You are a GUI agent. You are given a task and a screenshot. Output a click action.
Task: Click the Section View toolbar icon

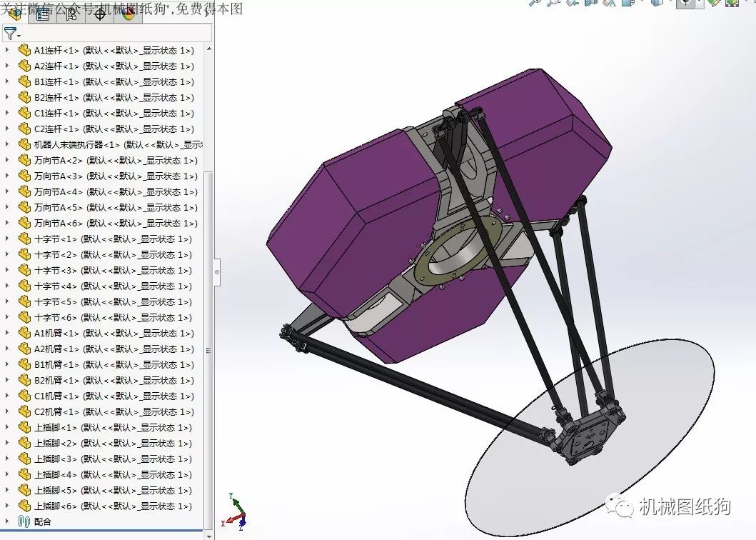590,2
